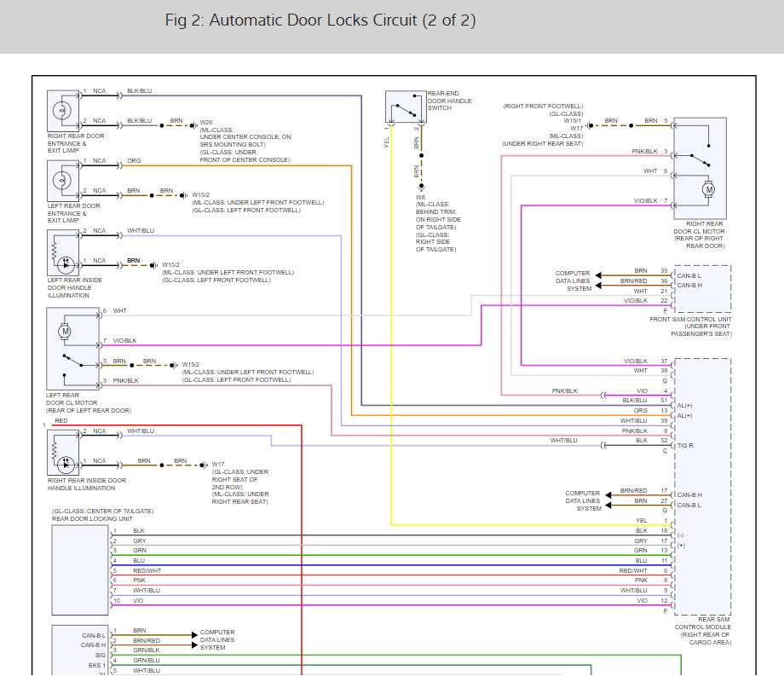Screen dimensions: 784x688
Task: Click the W17 under right seat location note
Action: (x=240, y=486)
